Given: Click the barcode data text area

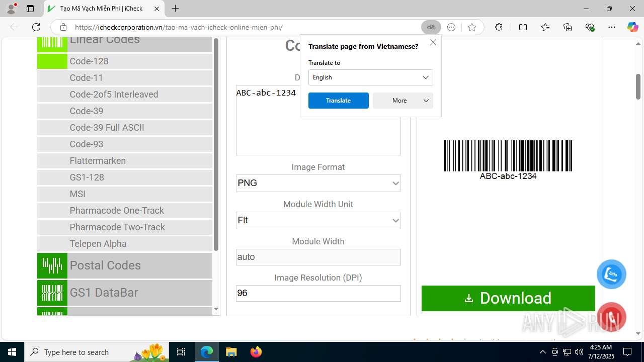Looking at the screenshot, I should click(318, 120).
